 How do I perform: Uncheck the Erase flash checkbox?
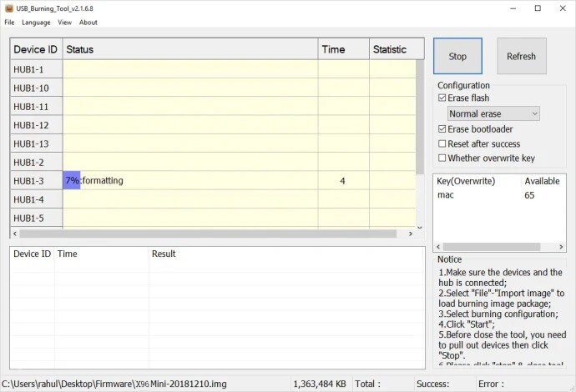coord(442,98)
